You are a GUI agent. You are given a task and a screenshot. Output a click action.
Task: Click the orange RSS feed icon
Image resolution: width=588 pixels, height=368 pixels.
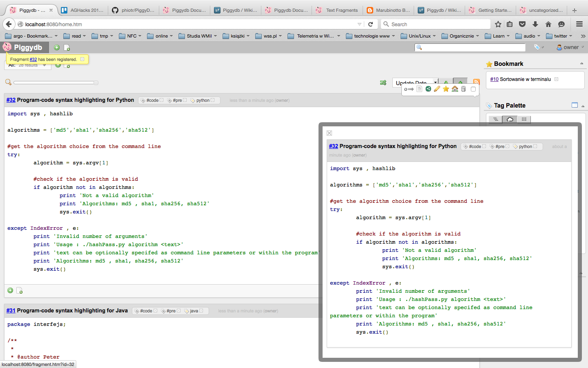pos(476,82)
